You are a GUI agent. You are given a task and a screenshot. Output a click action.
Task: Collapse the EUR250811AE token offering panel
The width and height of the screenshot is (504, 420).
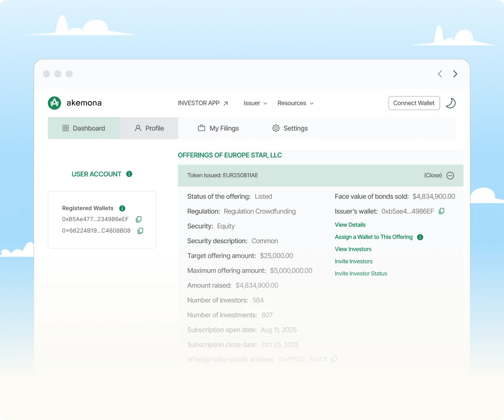450,176
